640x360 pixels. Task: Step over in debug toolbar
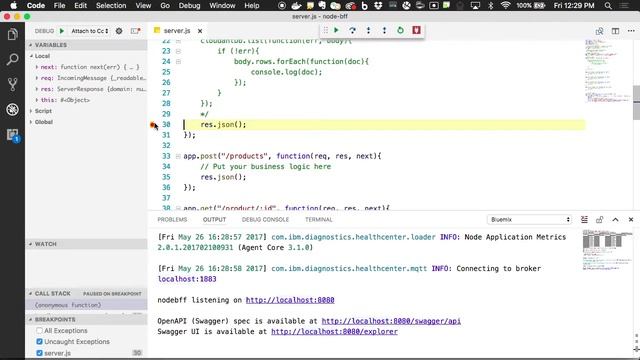352,30
